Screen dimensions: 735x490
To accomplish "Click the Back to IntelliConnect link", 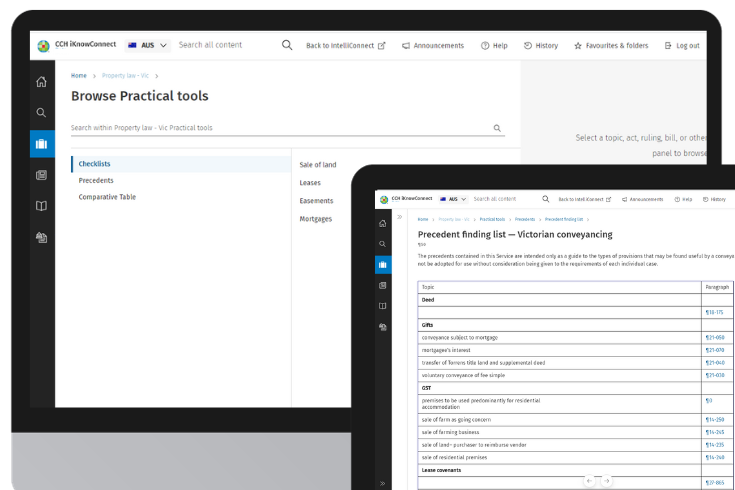I will tap(345, 45).
